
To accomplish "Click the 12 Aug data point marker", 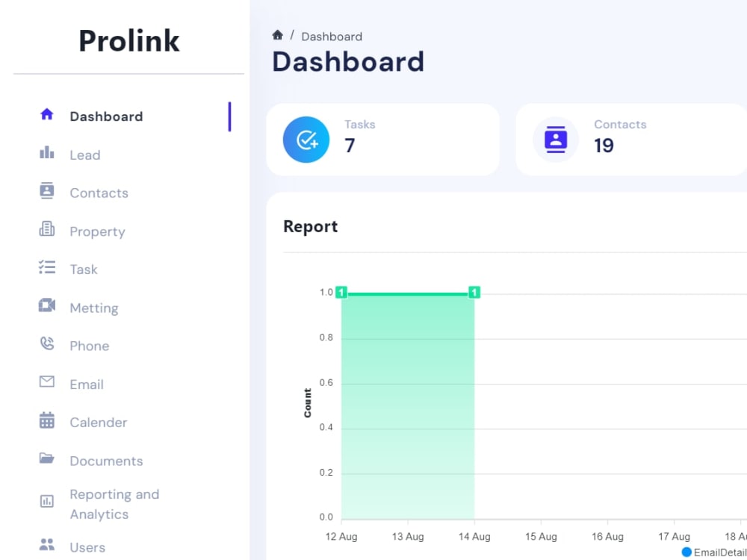I will (x=341, y=293).
